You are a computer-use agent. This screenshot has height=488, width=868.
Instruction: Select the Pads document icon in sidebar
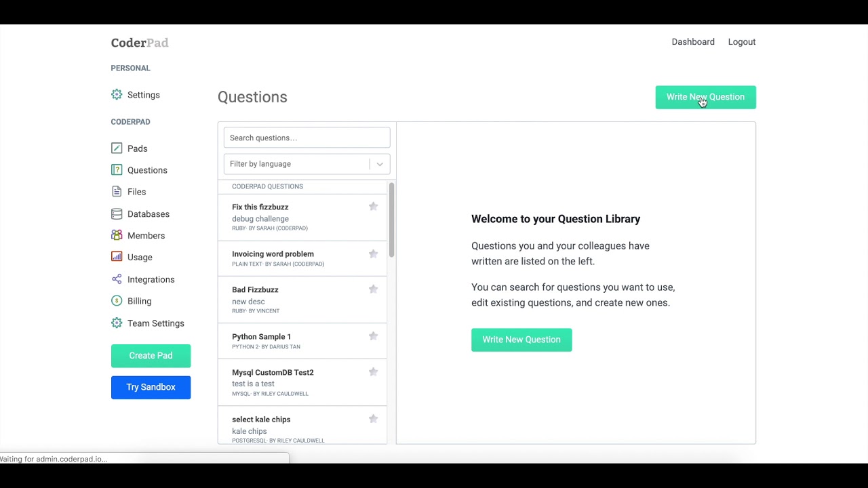[x=117, y=148]
